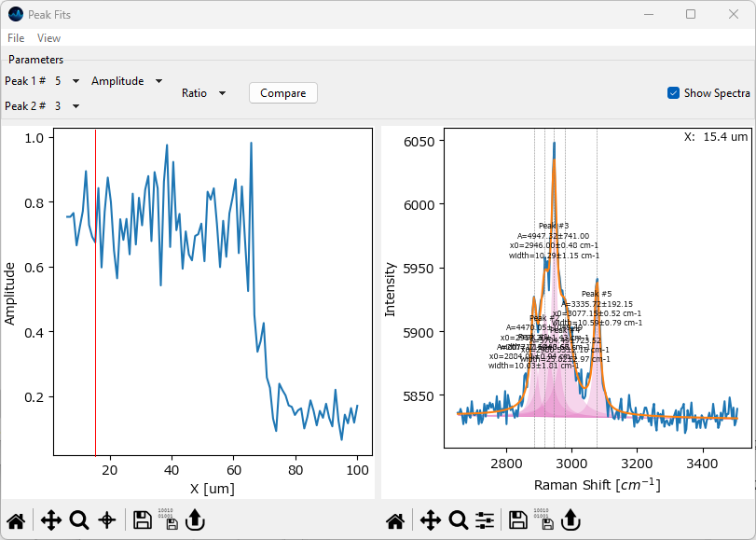The image size is (756, 540).
Task: Select the Pan tool under left plot
Action: pyautogui.click(x=51, y=520)
